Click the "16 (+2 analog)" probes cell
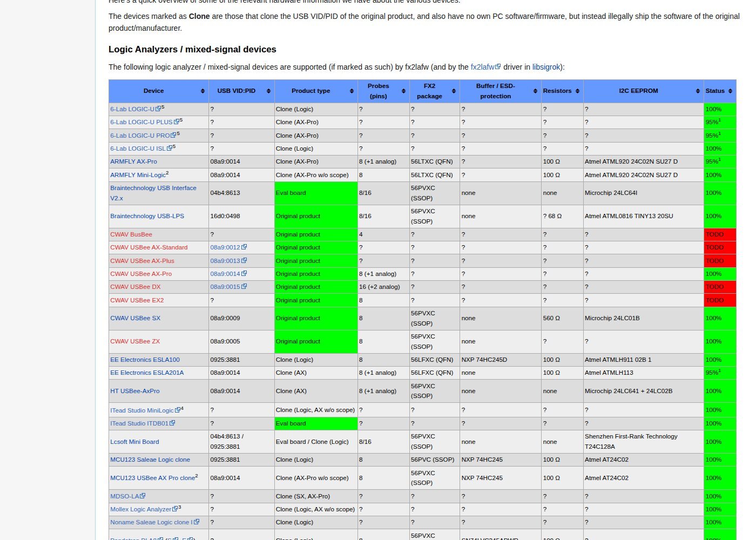Viewport: 756px width, 540px height. 383,287
